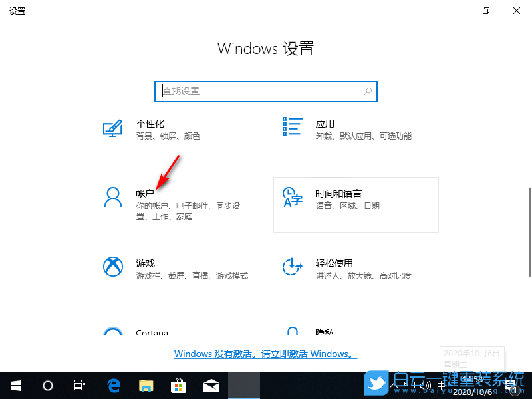The image size is (532, 399).
Task: Open the Mail app from the taskbar
Action: tap(211, 384)
